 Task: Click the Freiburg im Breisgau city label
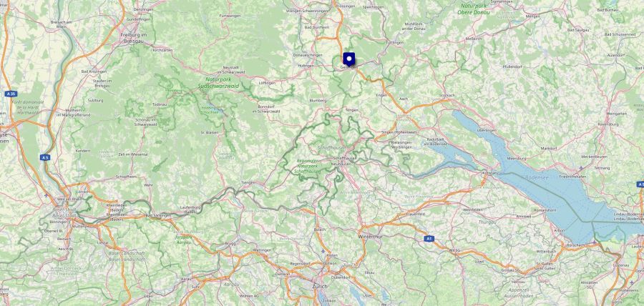[134, 37]
